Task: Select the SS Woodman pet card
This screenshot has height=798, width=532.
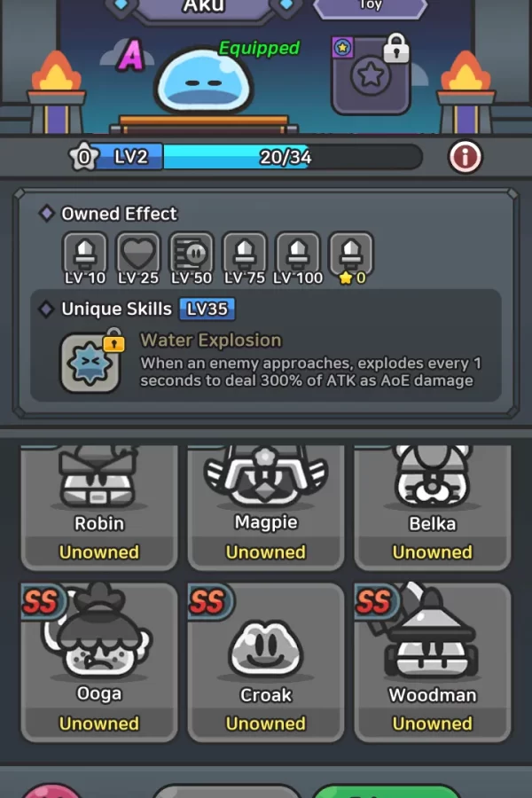Action: pyautogui.click(x=432, y=662)
